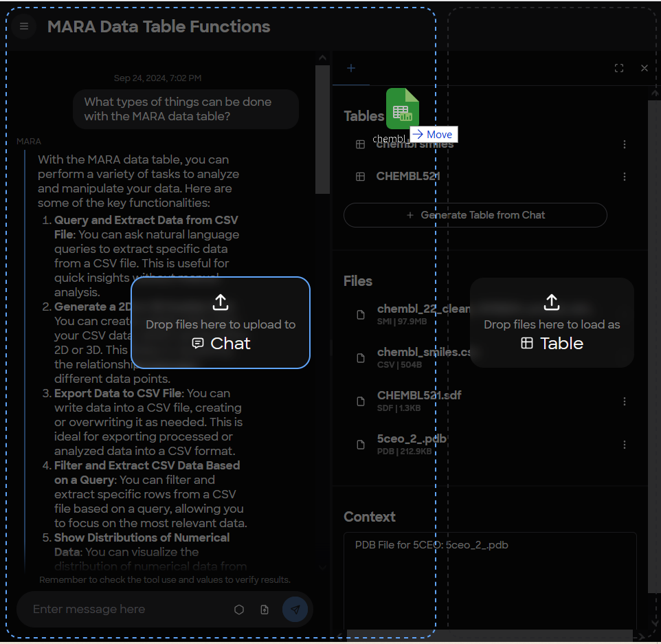The width and height of the screenshot is (661, 644).
Task: Click the plus icon to add a tab
Action: tap(351, 68)
